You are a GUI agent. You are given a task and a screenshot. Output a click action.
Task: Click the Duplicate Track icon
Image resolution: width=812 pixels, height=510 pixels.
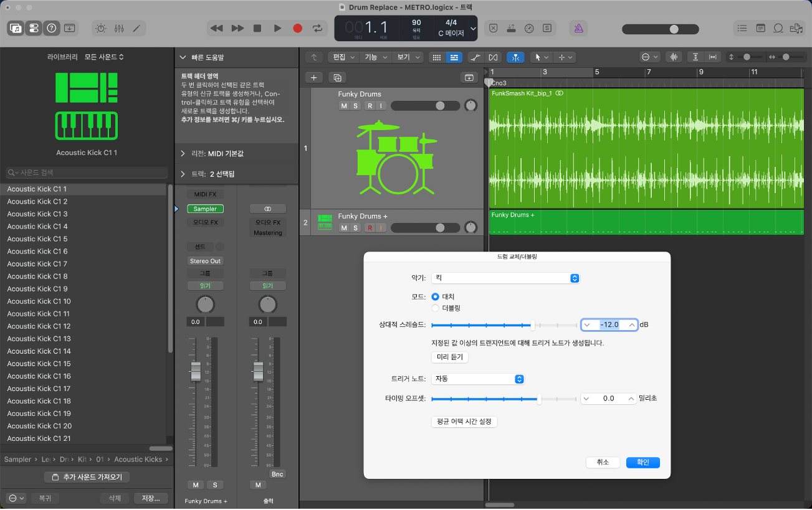click(x=337, y=78)
